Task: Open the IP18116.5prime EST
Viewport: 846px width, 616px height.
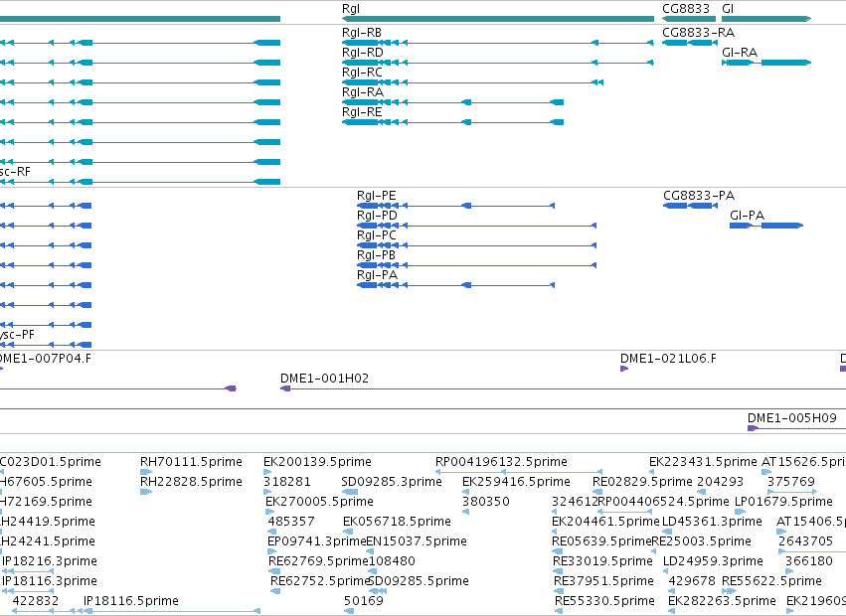Action: pyautogui.click(x=172, y=611)
